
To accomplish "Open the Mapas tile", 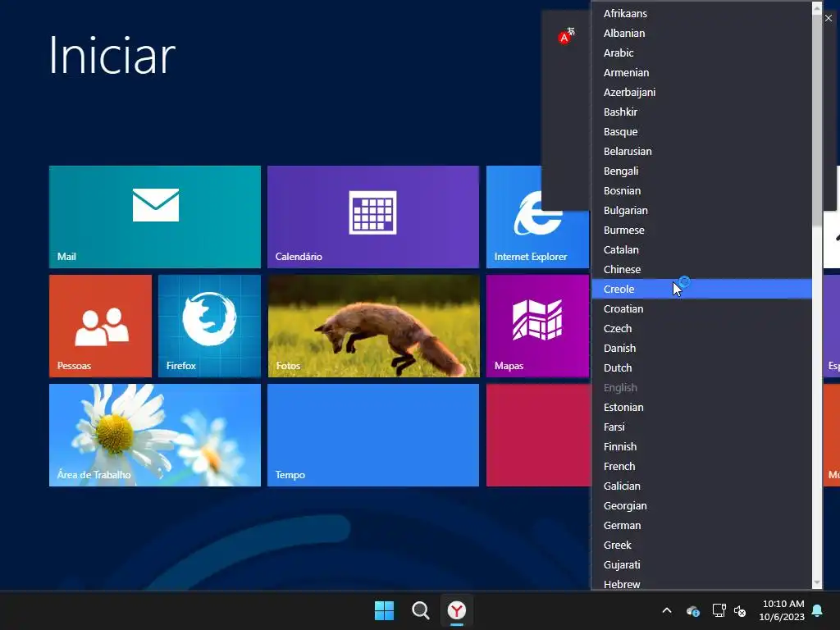I will tap(538, 326).
